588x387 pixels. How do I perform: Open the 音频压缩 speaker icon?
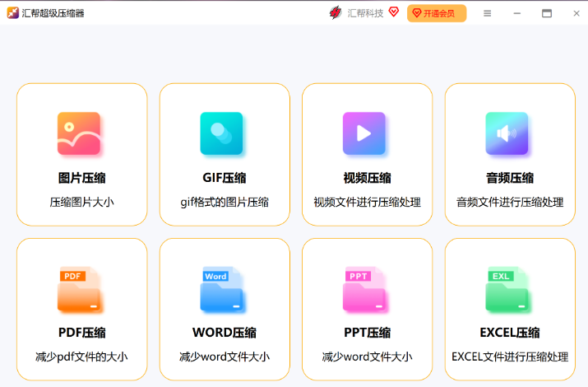click(x=507, y=133)
